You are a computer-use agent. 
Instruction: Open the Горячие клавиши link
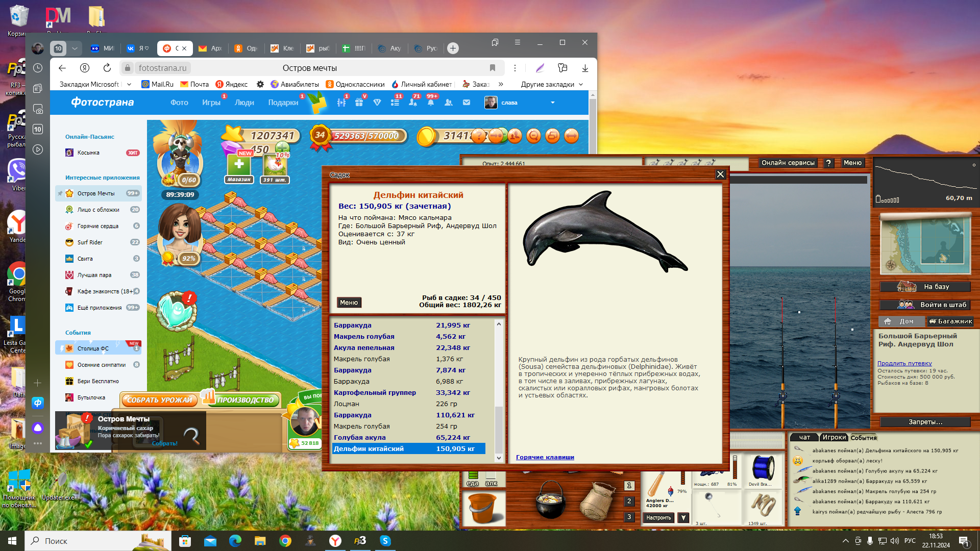(545, 457)
